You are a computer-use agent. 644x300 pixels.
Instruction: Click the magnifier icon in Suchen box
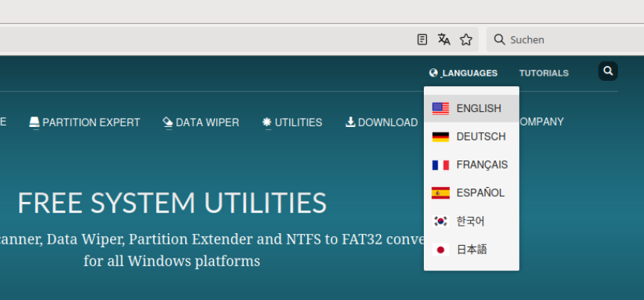pyautogui.click(x=500, y=39)
